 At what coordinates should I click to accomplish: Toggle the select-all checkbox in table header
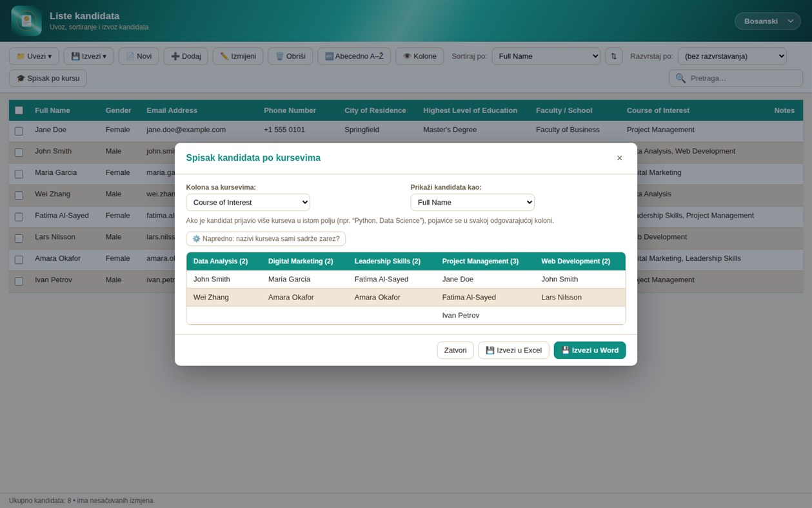tap(19, 110)
